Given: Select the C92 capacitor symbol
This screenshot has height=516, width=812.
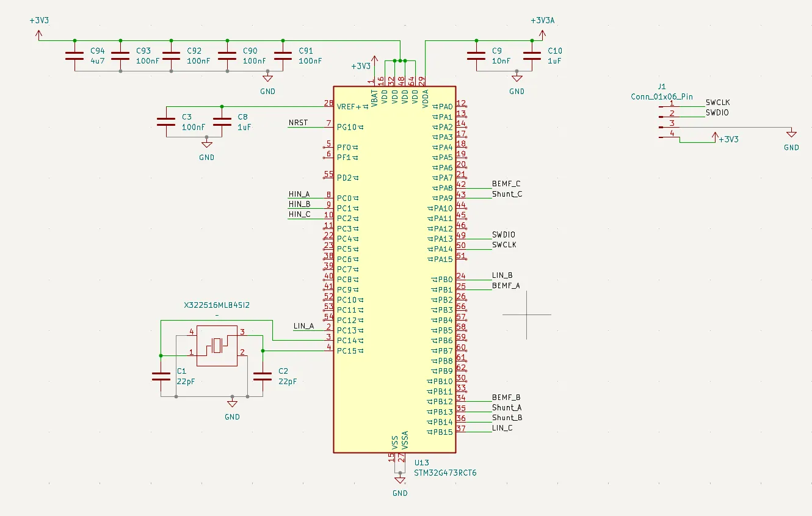Looking at the screenshot, I should coord(171,56).
